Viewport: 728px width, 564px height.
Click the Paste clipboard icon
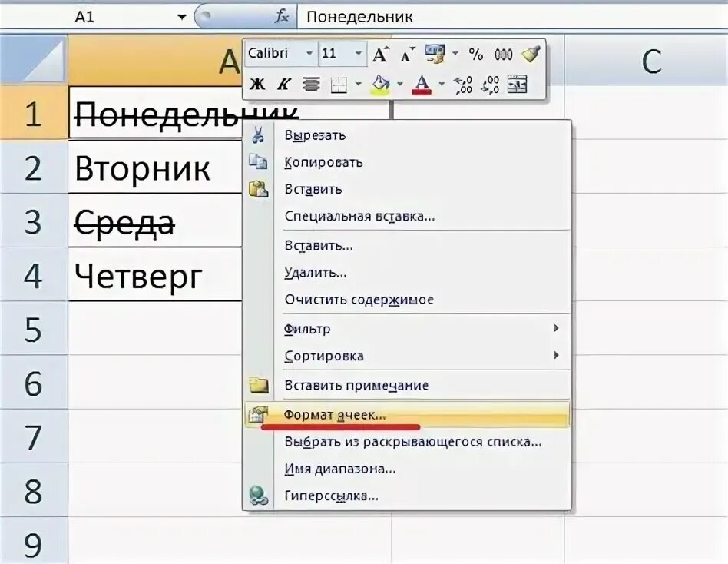[x=259, y=189]
